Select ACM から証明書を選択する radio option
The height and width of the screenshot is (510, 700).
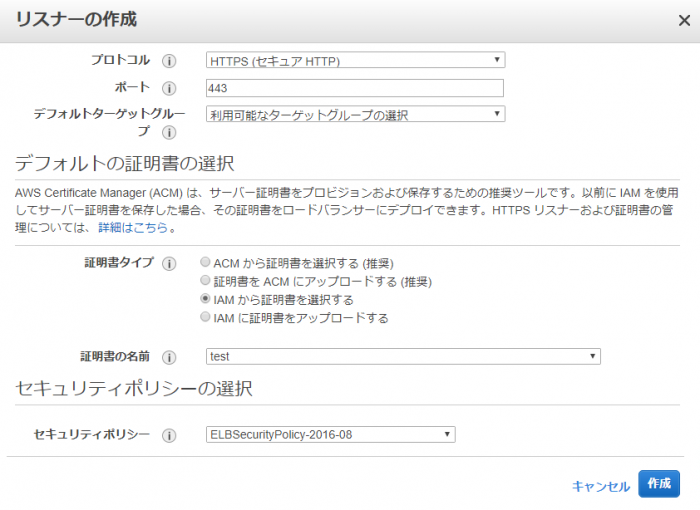[205, 262]
